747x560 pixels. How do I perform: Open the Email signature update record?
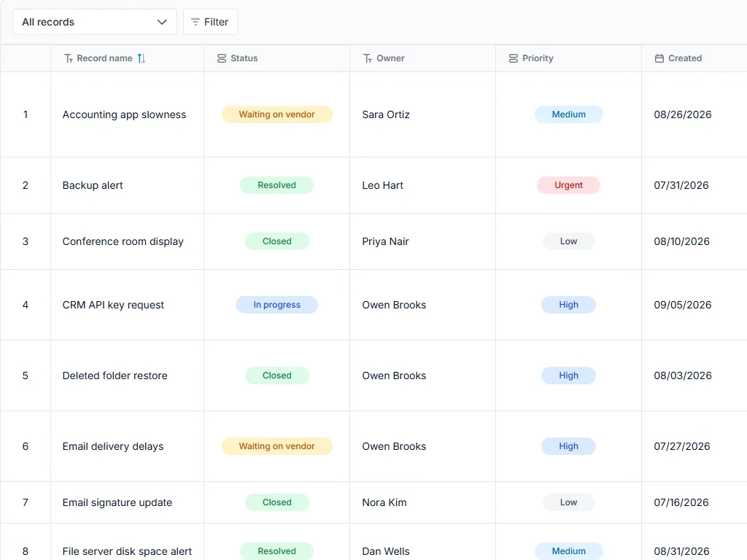coord(117,502)
